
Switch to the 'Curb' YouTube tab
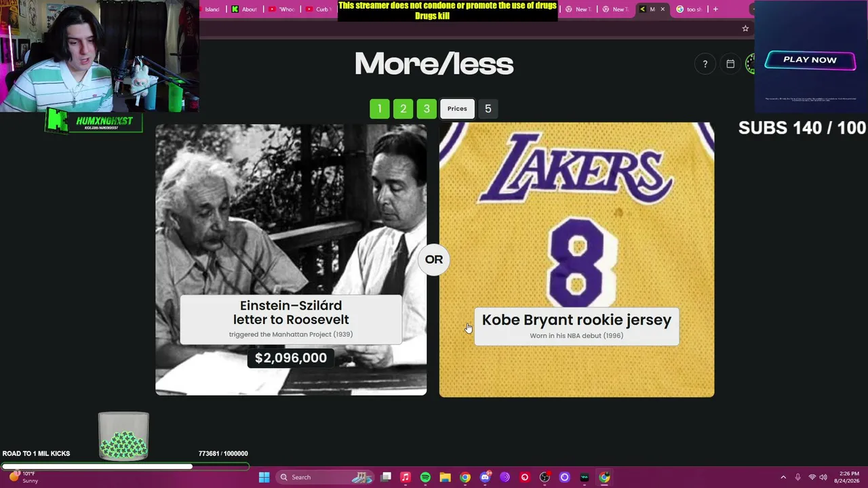click(318, 9)
